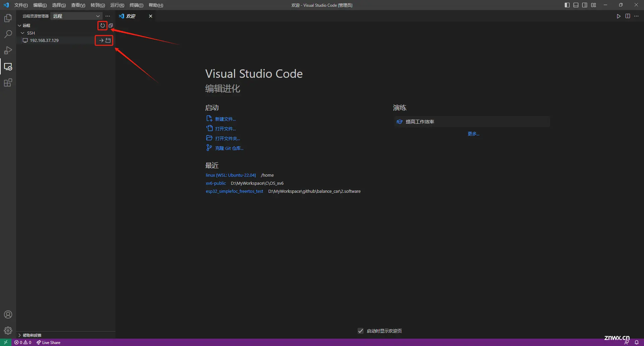
Task: Toggle bottom panel layout icon
Action: pyautogui.click(x=576, y=5)
